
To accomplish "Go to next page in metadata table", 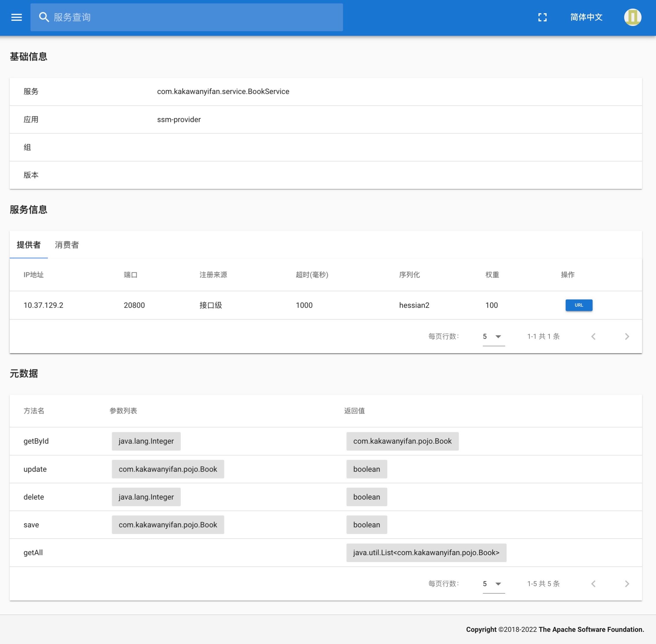I will pos(626,584).
